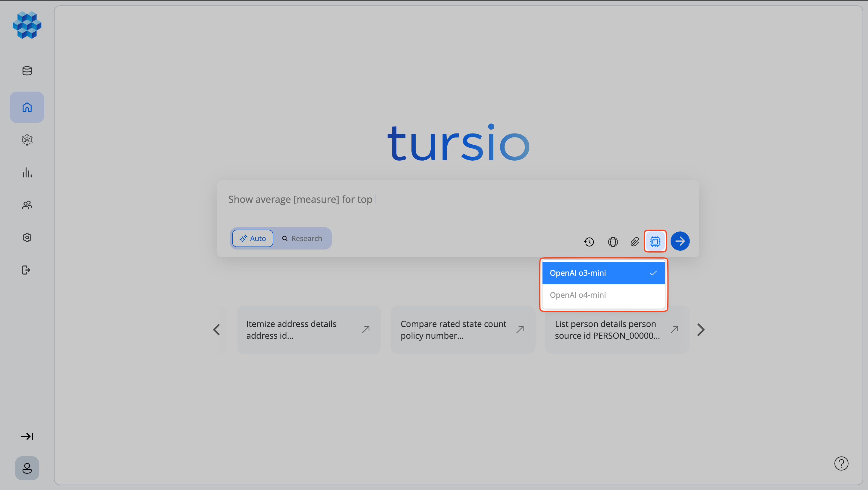Open the settings gear icon
The image size is (868, 490).
pos(27,237)
